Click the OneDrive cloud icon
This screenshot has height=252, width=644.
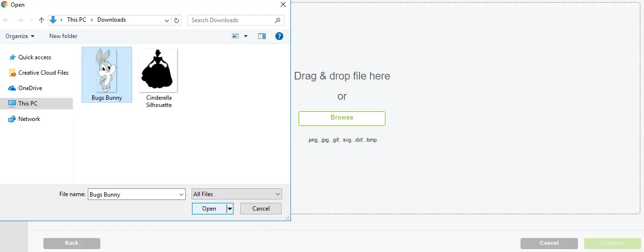coord(13,88)
